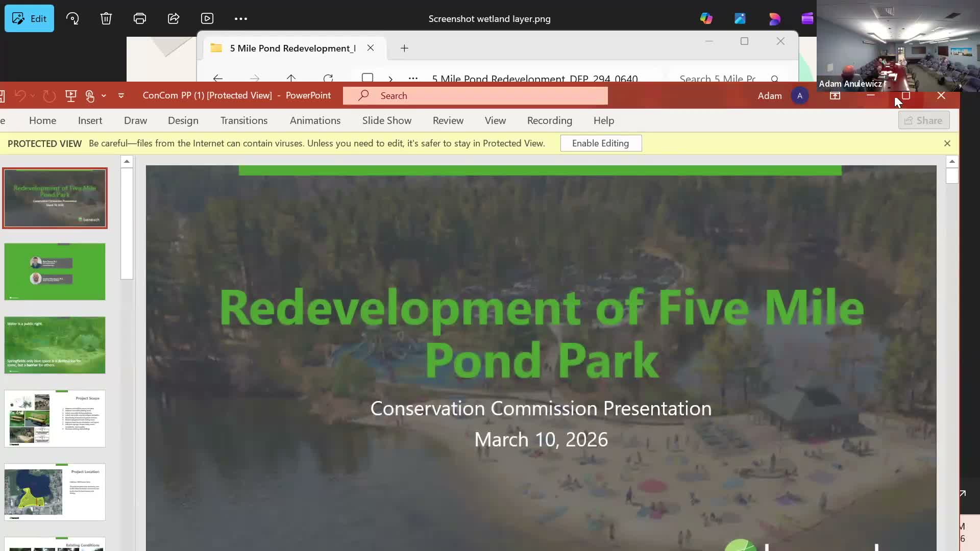
Task: Click the Photos share icon
Action: [x=174, y=19]
